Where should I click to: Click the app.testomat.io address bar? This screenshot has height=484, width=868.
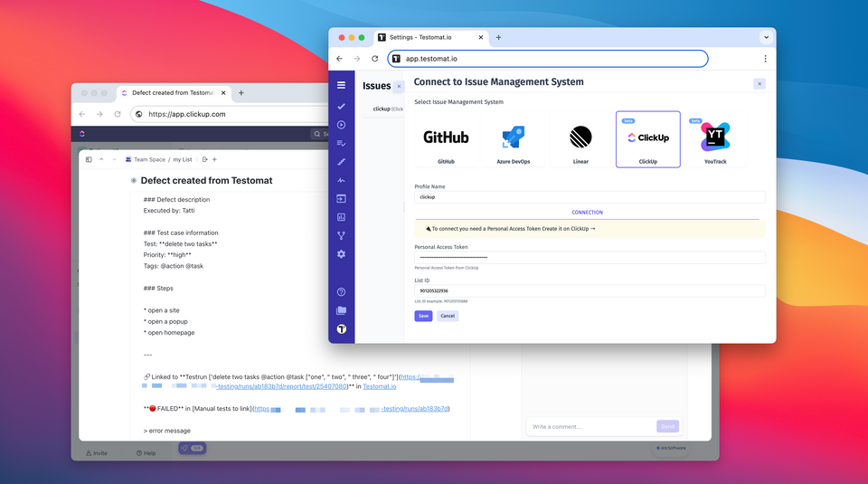pos(548,59)
